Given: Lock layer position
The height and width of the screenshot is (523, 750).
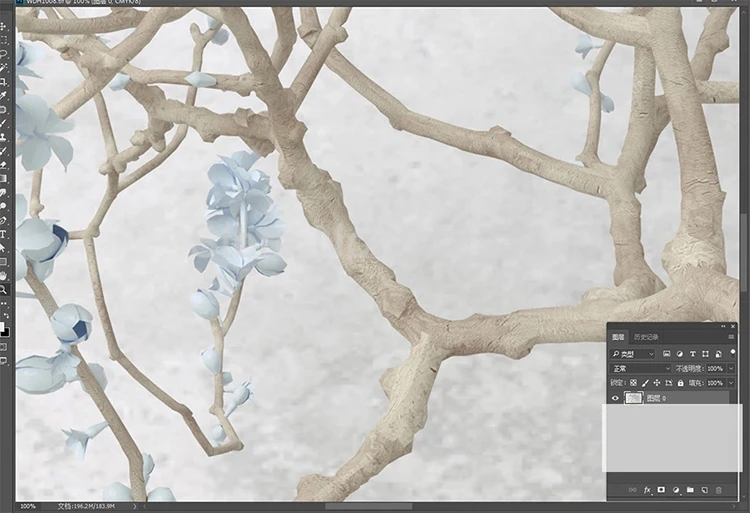Looking at the screenshot, I should click(x=657, y=383).
